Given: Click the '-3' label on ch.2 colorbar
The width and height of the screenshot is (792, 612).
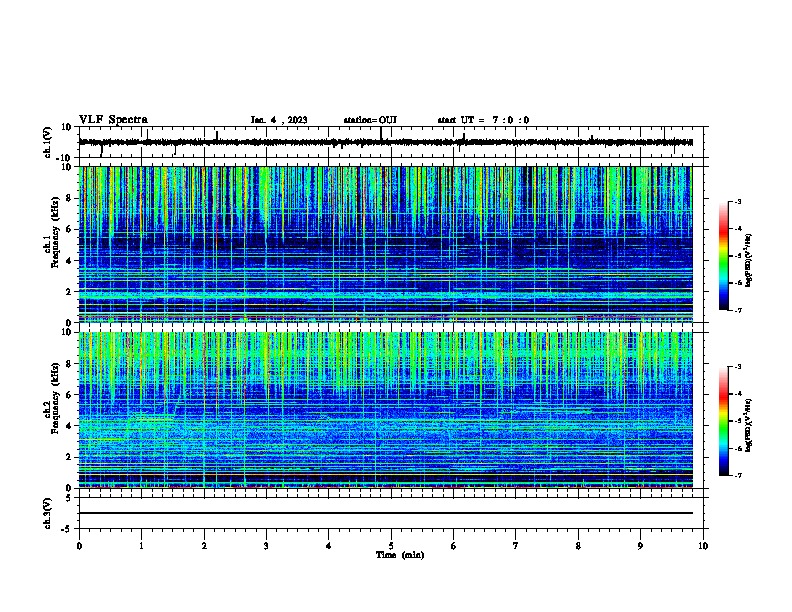Looking at the screenshot, I should click(x=737, y=367).
